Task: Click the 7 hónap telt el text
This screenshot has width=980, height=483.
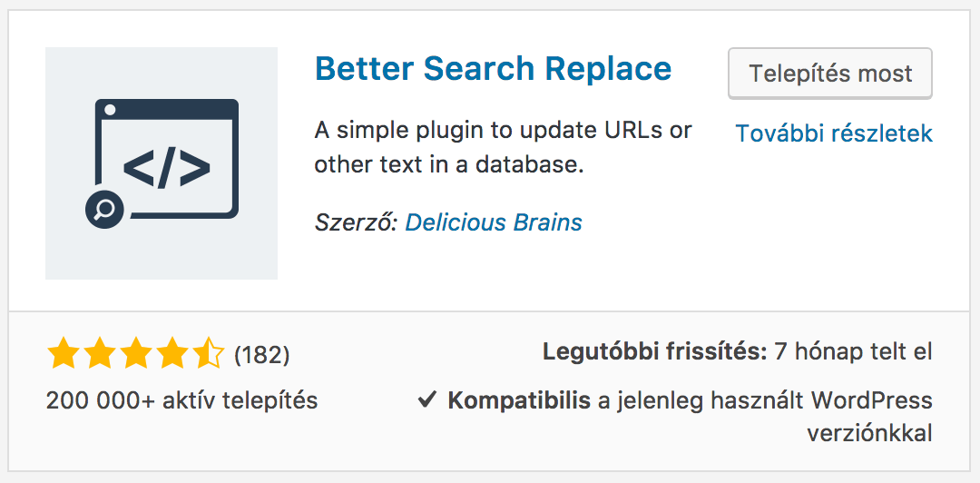Action: (853, 351)
